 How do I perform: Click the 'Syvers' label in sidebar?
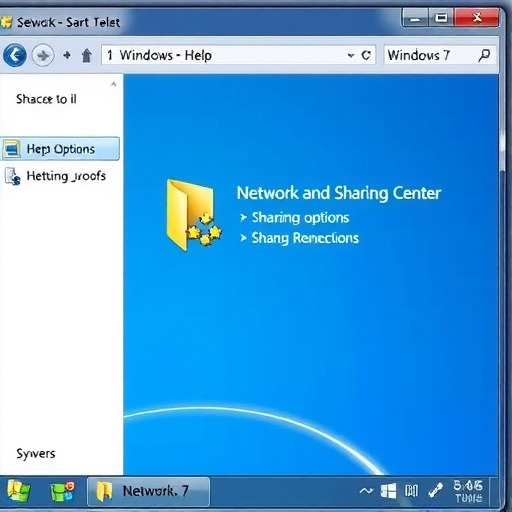tap(36, 454)
